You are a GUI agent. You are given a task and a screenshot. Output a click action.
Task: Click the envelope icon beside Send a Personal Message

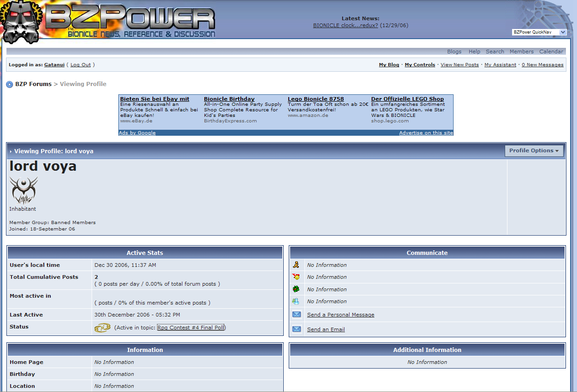297,315
